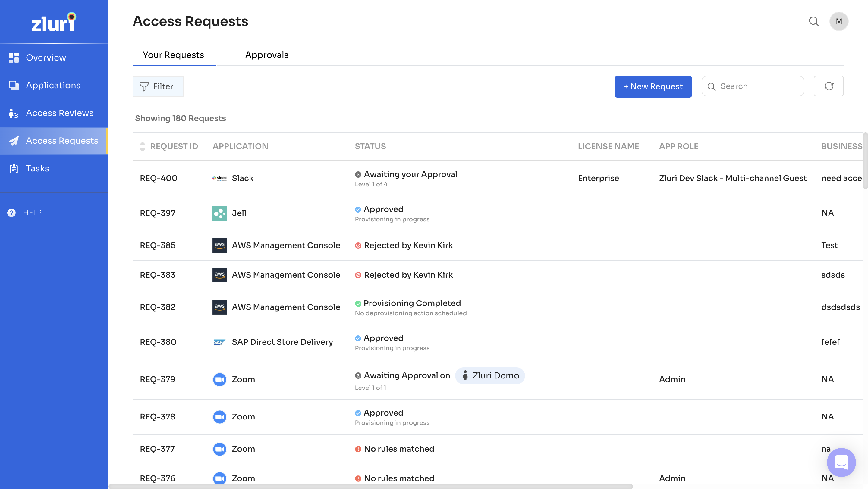Go to Access Reviews
This screenshot has height=489, width=868.
(x=54, y=113)
